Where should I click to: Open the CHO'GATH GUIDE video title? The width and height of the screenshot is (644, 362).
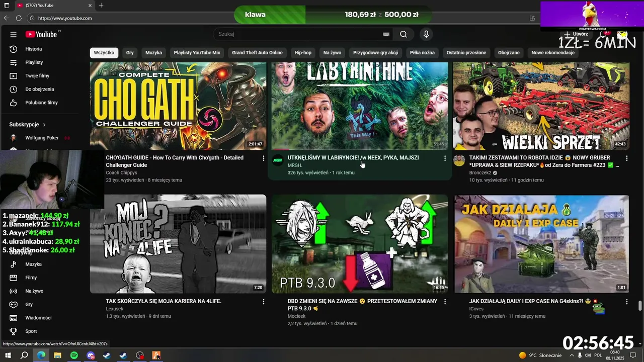pyautogui.click(x=175, y=161)
